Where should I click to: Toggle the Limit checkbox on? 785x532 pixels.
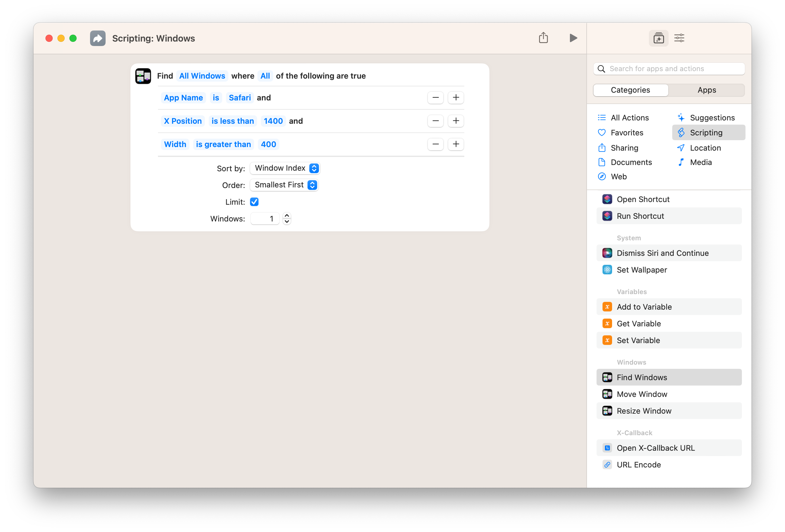pos(254,201)
